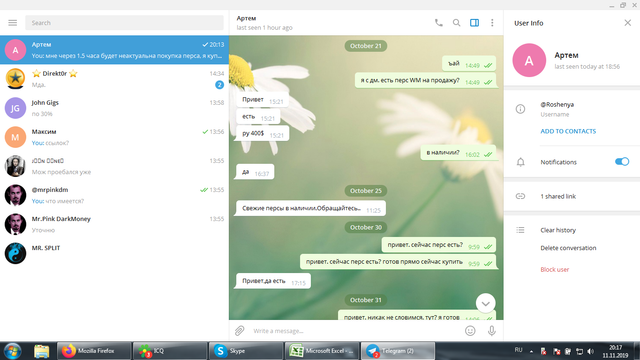Click Delete conversation

[x=568, y=248]
